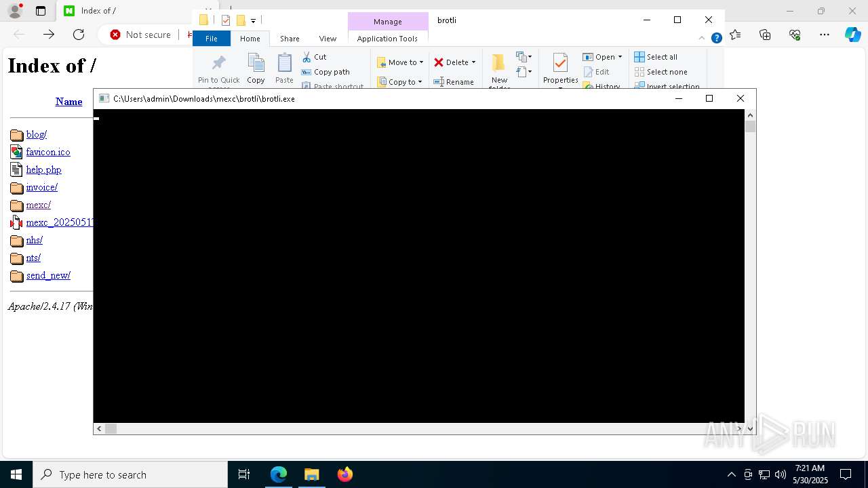Click console scroll right arrow

(x=739, y=428)
